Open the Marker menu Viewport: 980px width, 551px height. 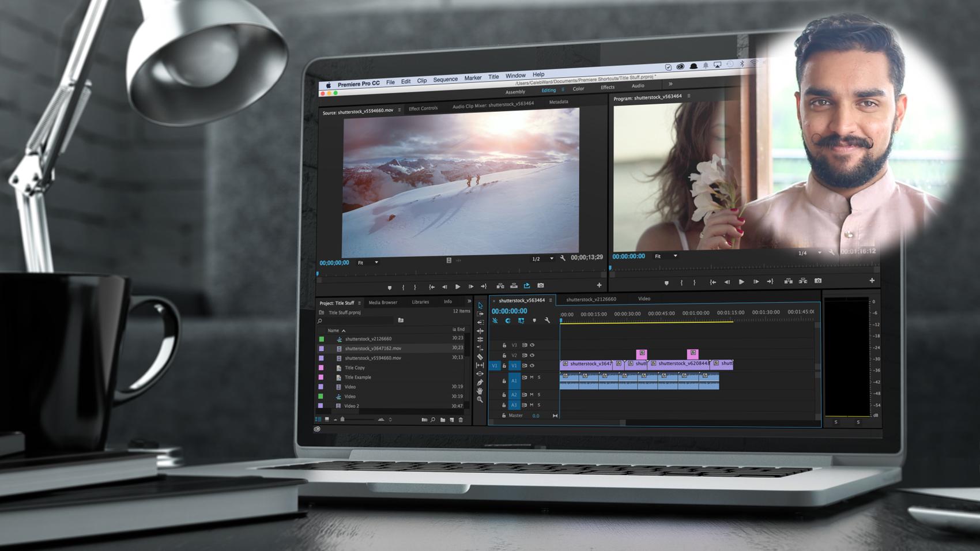point(473,78)
